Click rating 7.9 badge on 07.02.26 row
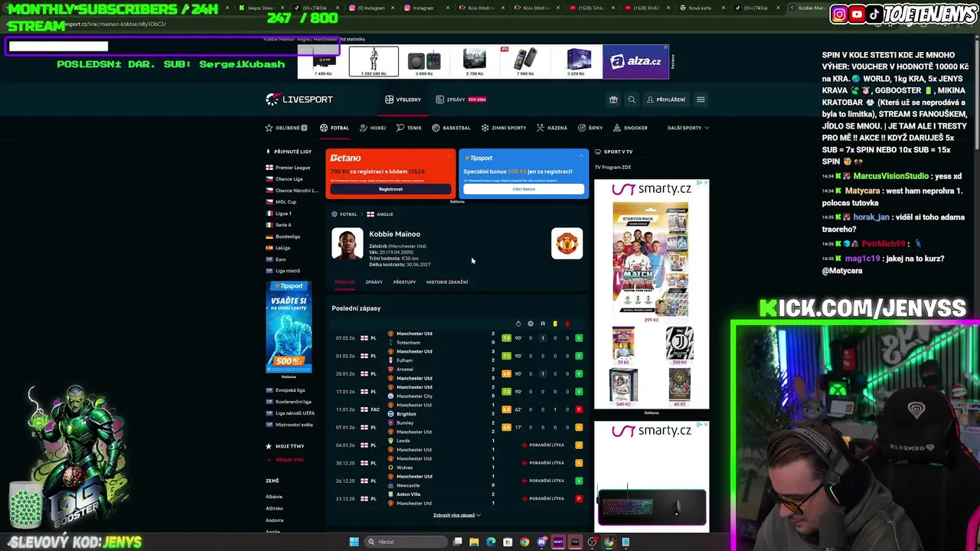 coord(506,338)
